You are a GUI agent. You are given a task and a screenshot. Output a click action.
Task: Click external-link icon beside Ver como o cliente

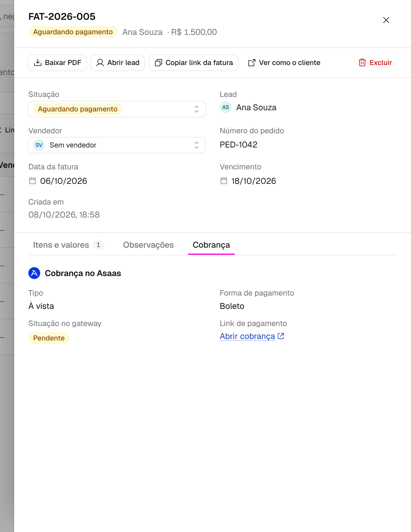[x=252, y=63]
